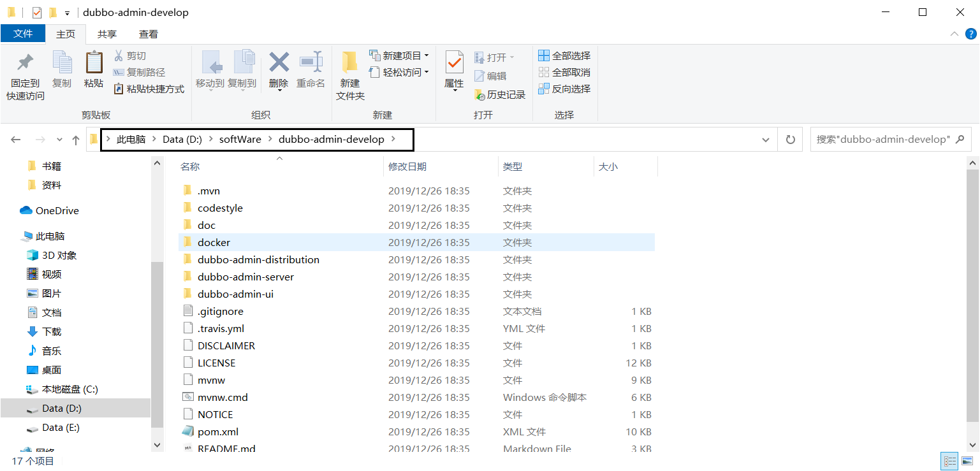Sort by 修改日期 column header

(x=407, y=167)
